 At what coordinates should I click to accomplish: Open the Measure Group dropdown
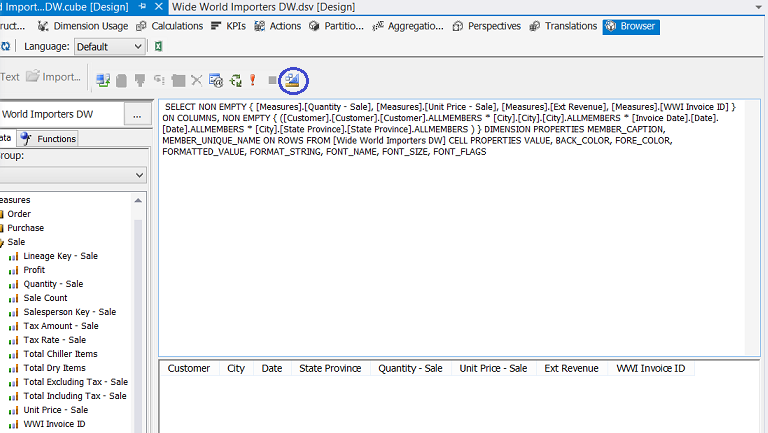click(x=73, y=175)
